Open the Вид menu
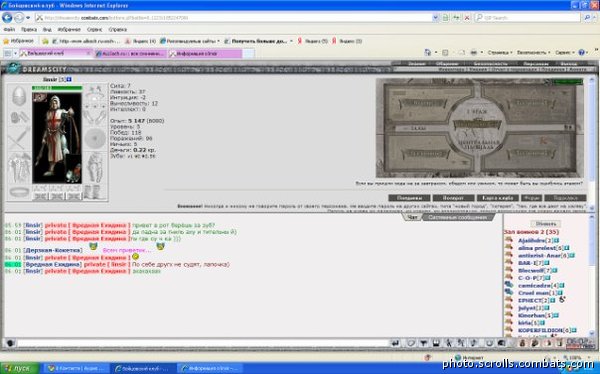 click(x=47, y=29)
